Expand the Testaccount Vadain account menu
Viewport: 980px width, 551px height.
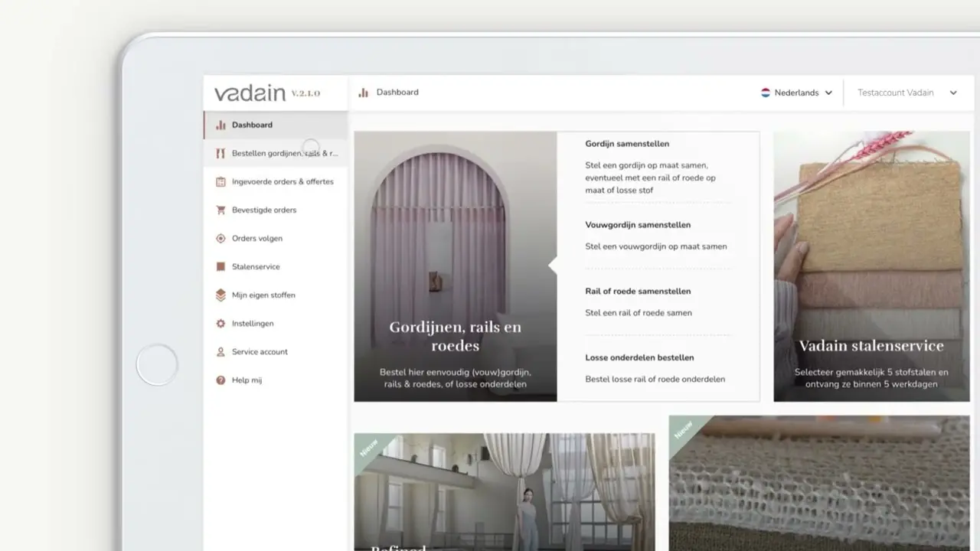[x=906, y=93]
